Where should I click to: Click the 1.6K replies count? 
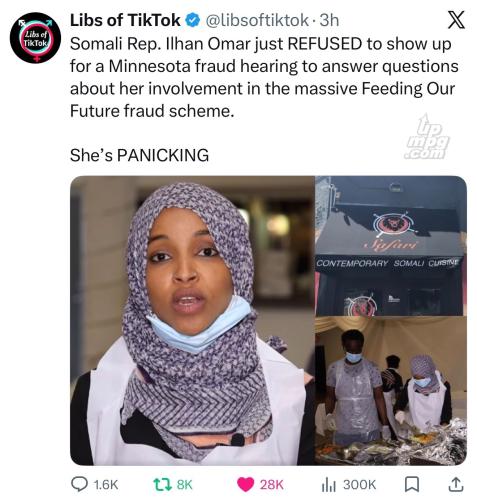pos(106,485)
